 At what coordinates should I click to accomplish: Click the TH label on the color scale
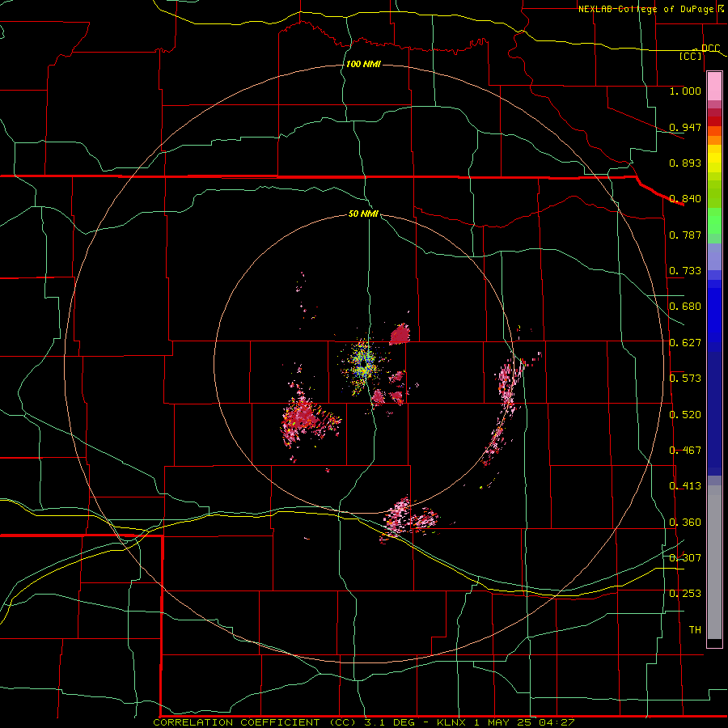point(695,630)
